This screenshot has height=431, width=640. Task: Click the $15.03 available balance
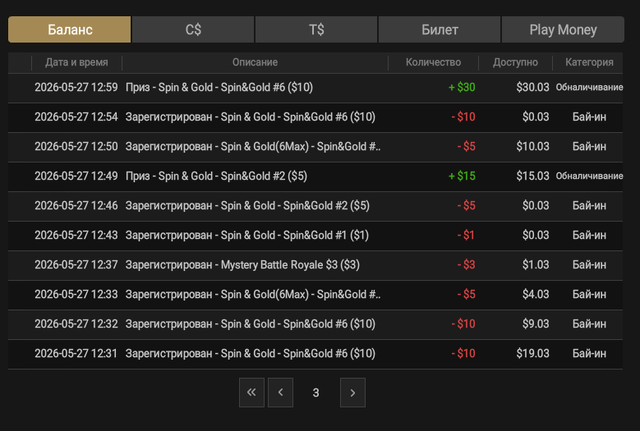[x=533, y=176]
